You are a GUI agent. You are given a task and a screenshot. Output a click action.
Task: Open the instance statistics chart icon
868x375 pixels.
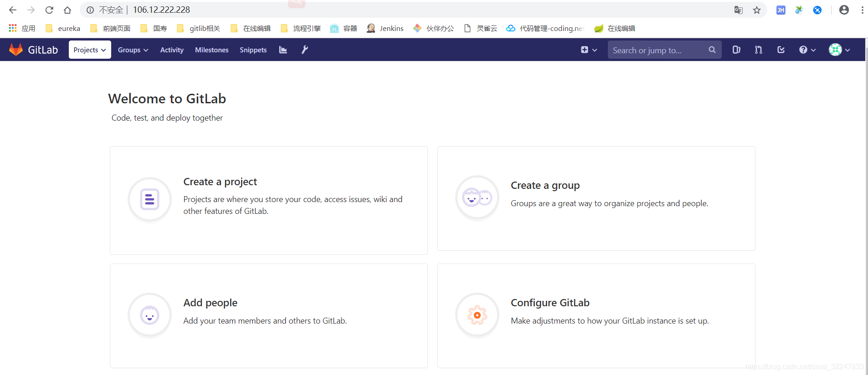click(283, 50)
